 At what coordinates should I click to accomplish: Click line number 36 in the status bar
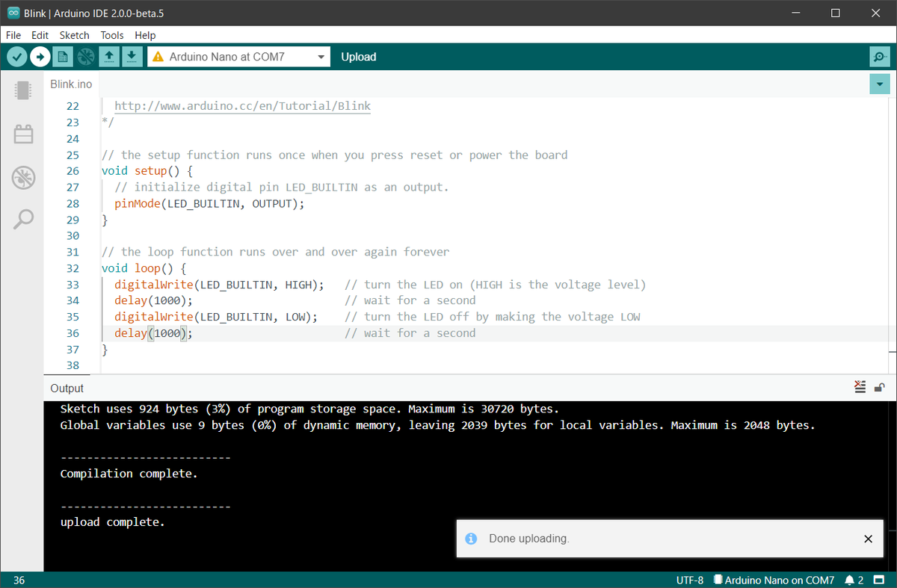pos(19,580)
